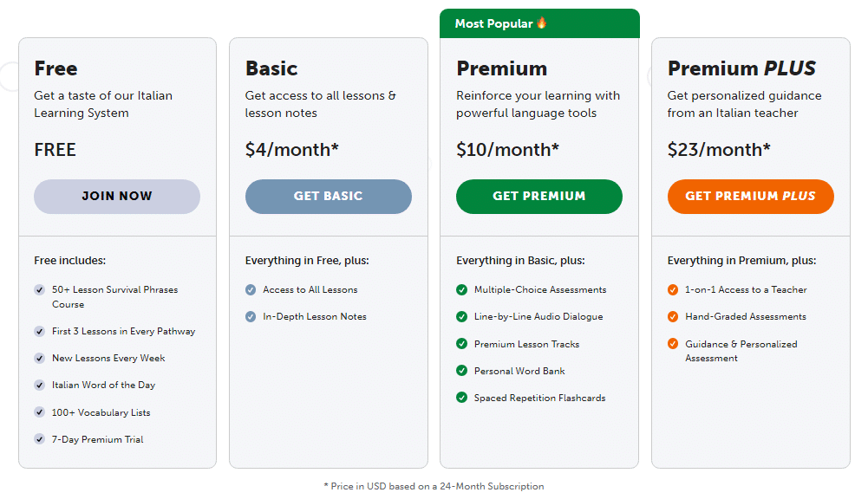Click the fire icon in Most Popular banner
Viewport: 868px width, 499px height.
(542, 23)
